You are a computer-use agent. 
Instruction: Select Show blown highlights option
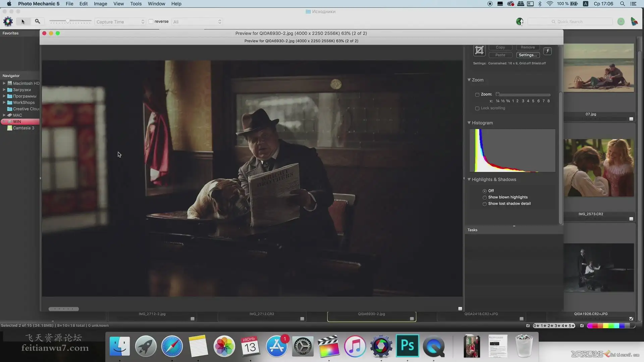click(x=485, y=197)
